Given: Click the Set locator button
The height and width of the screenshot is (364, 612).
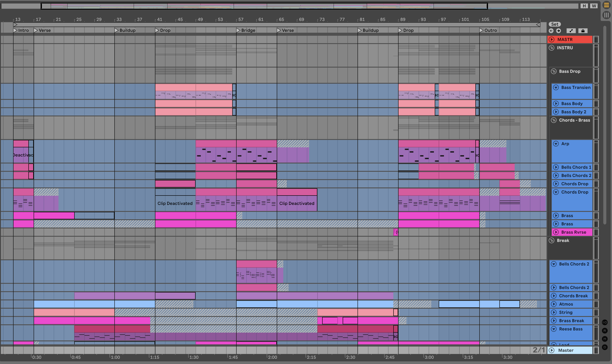Looking at the screenshot, I should tap(555, 24).
